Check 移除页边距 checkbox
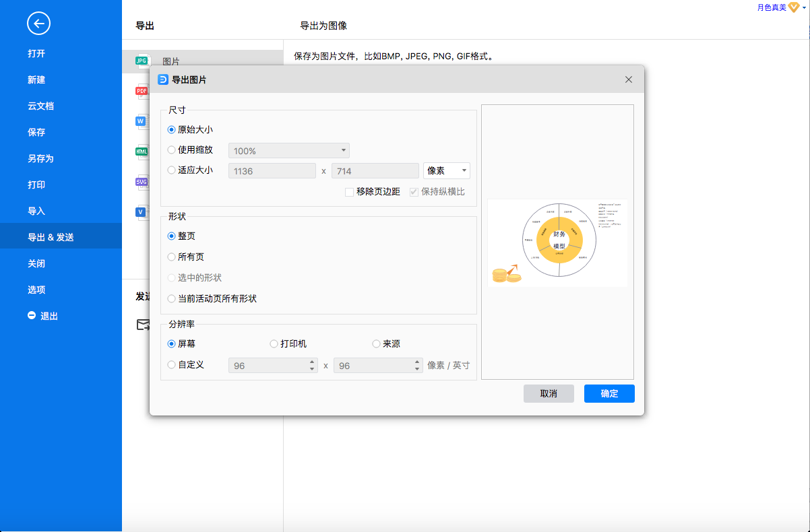Image resolution: width=810 pixels, height=532 pixels. point(350,192)
